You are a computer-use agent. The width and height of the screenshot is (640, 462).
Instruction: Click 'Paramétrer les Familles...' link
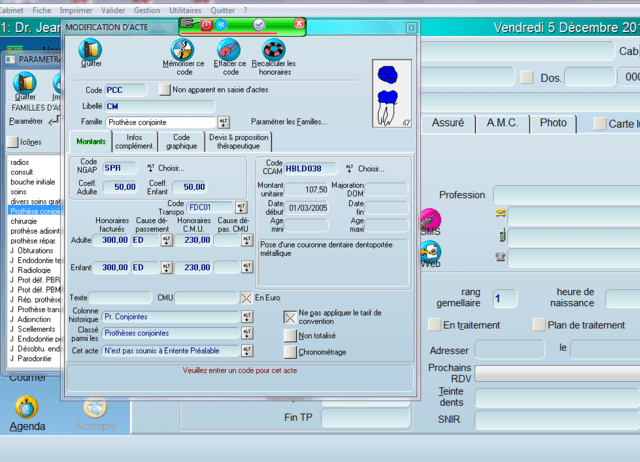(x=288, y=122)
